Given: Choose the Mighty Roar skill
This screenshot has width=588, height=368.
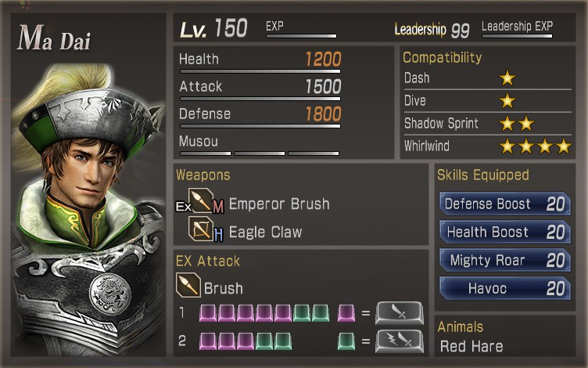Looking at the screenshot, I should (x=505, y=260).
